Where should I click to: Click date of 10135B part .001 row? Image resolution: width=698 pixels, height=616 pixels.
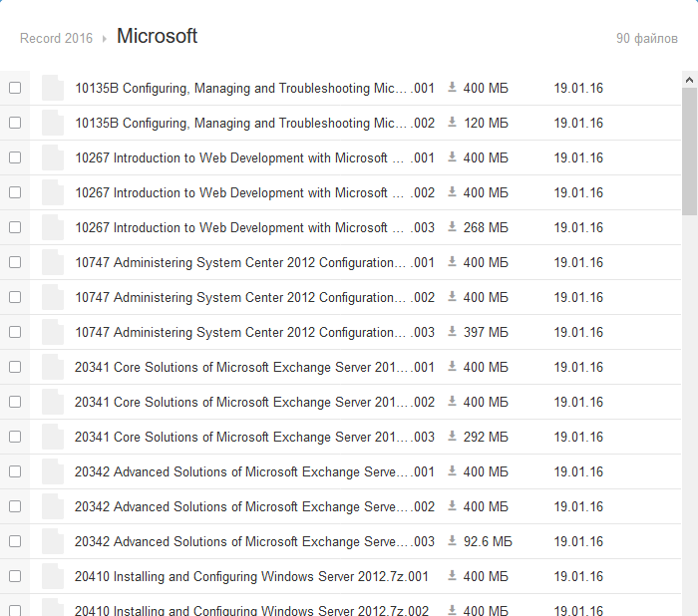coord(578,88)
